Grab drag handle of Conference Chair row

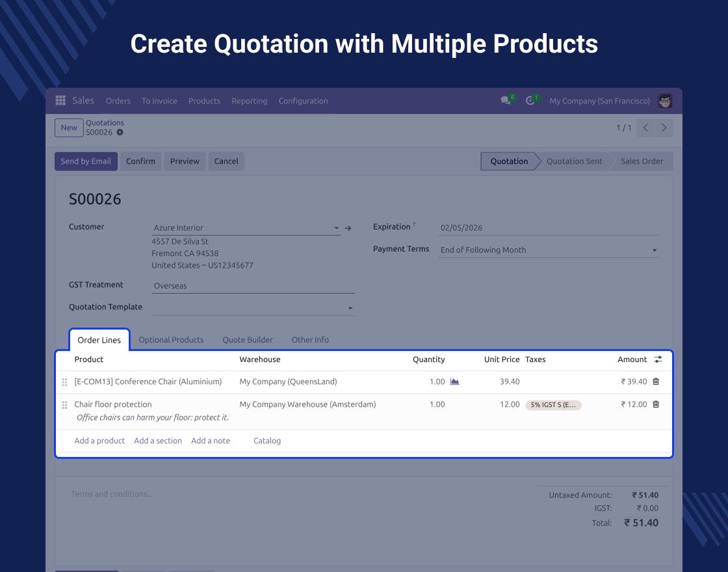[x=64, y=382]
